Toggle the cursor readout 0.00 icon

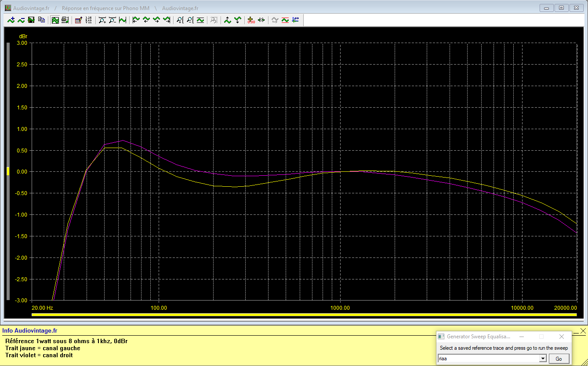(251, 20)
